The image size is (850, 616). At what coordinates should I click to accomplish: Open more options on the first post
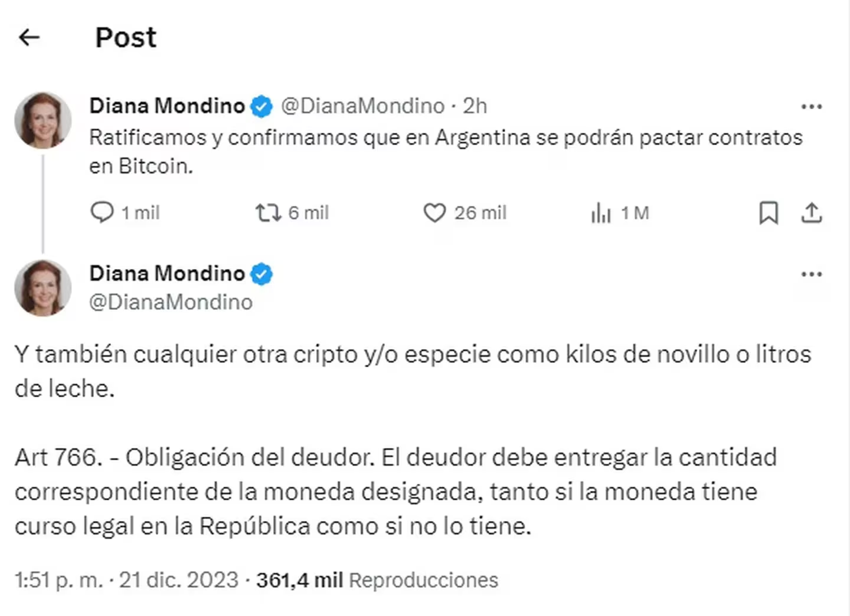pyautogui.click(x=812, y=106)
